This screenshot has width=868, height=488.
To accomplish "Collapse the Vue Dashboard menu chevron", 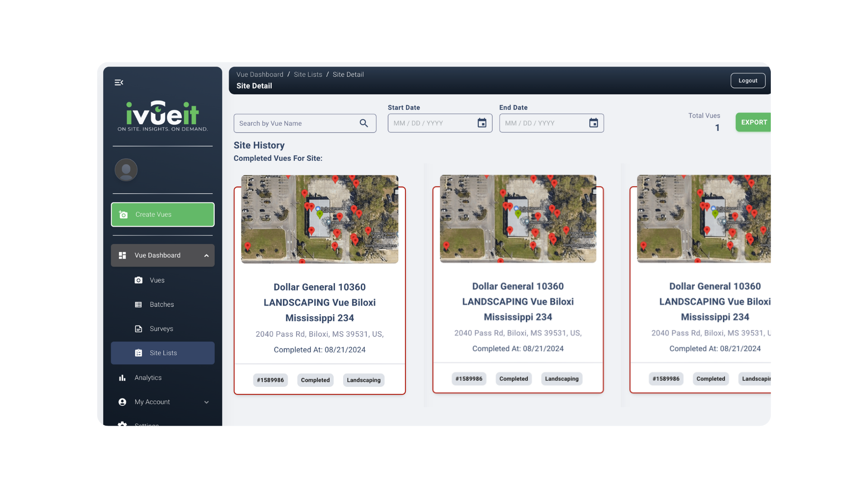I will click(207, 256).
